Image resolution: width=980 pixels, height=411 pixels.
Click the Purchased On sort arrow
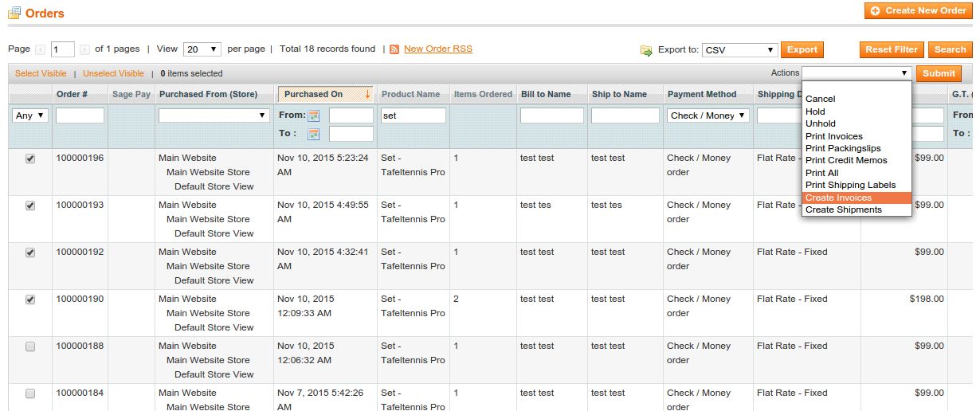[x=367, y=94]
